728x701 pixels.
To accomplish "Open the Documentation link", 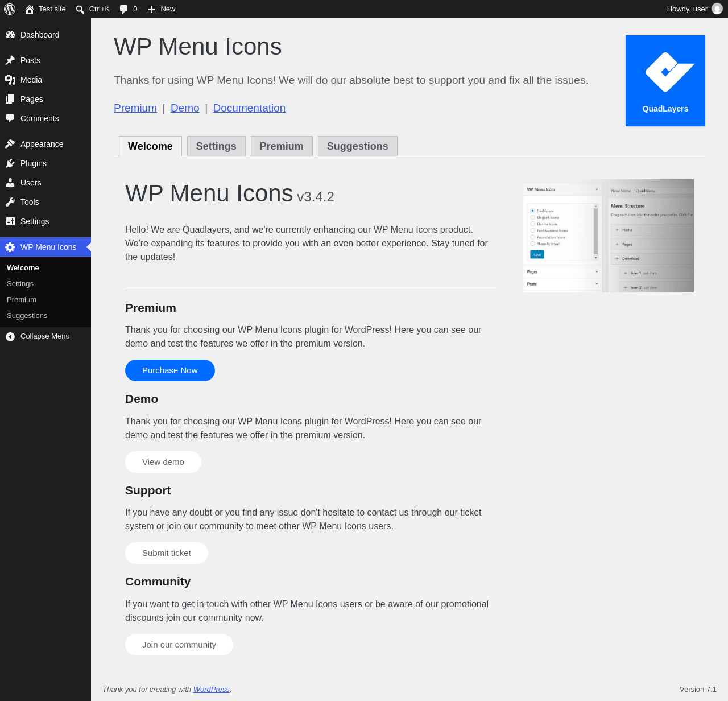I will [x=249, y=108].
